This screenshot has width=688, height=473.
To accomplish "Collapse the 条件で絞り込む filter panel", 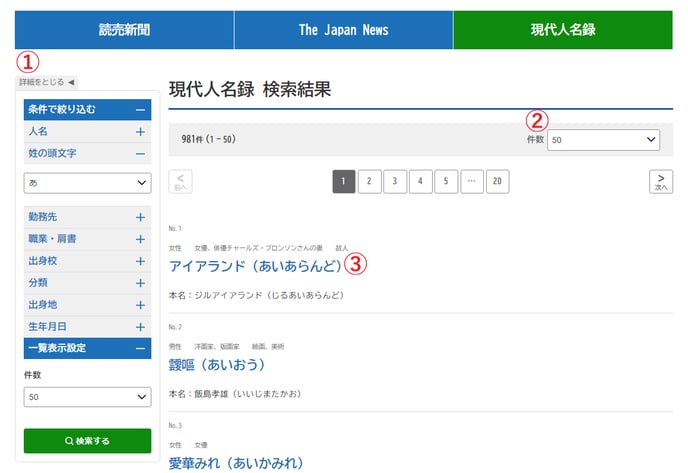I will tap(140, 110).
